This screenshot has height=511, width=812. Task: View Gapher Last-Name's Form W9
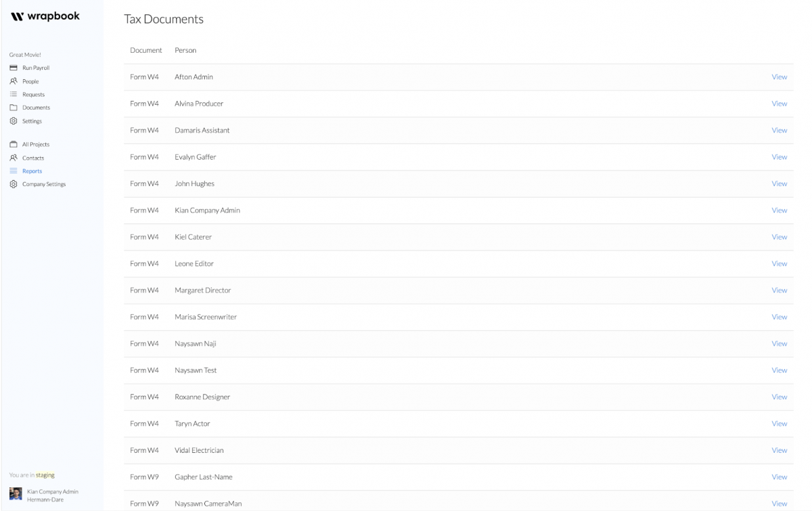point(780,477)
